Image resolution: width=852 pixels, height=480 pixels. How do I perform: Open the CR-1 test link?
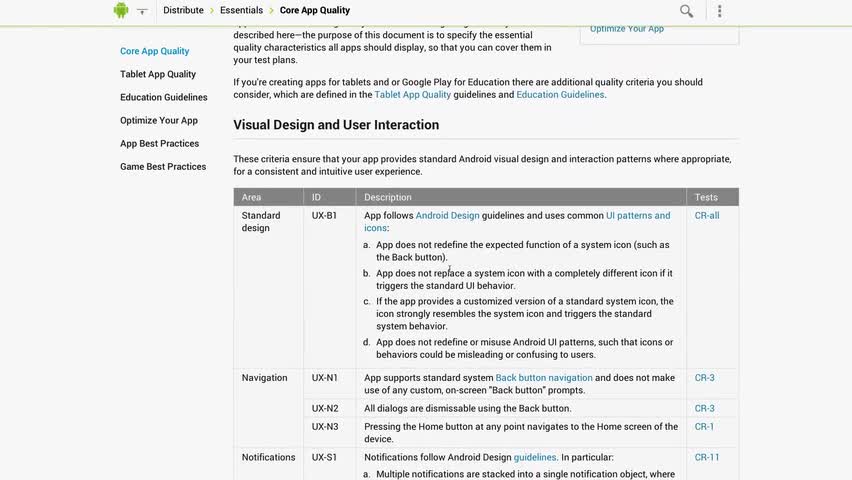tap(704, 427)
